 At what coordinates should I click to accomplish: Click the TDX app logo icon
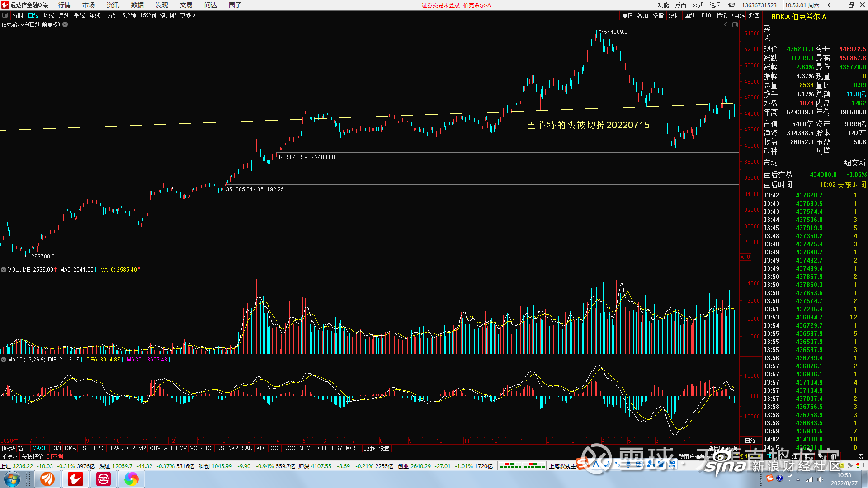pos(5,5)
